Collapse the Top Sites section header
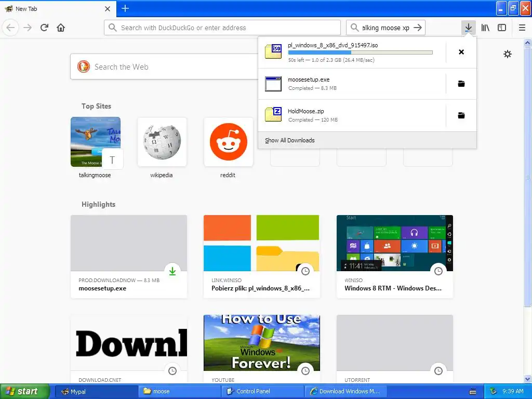The image size is (532, 399). click(96, 106)
